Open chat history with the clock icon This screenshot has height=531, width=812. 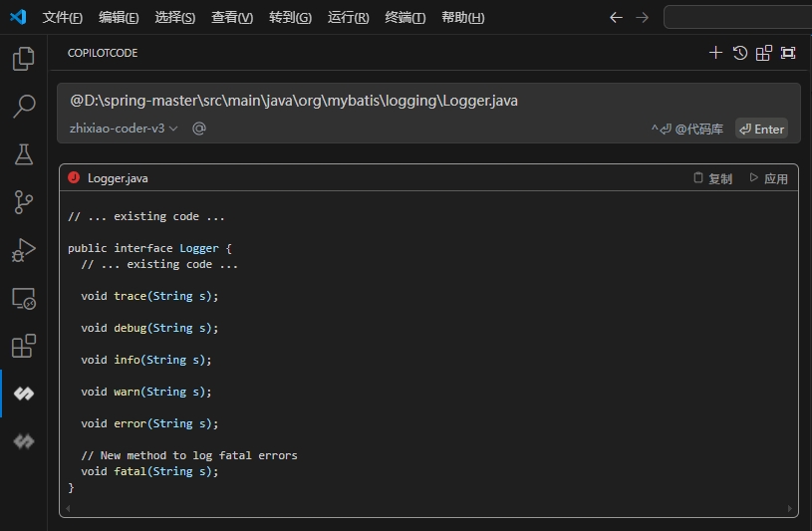pyautogui.click(x=740, y=53)
